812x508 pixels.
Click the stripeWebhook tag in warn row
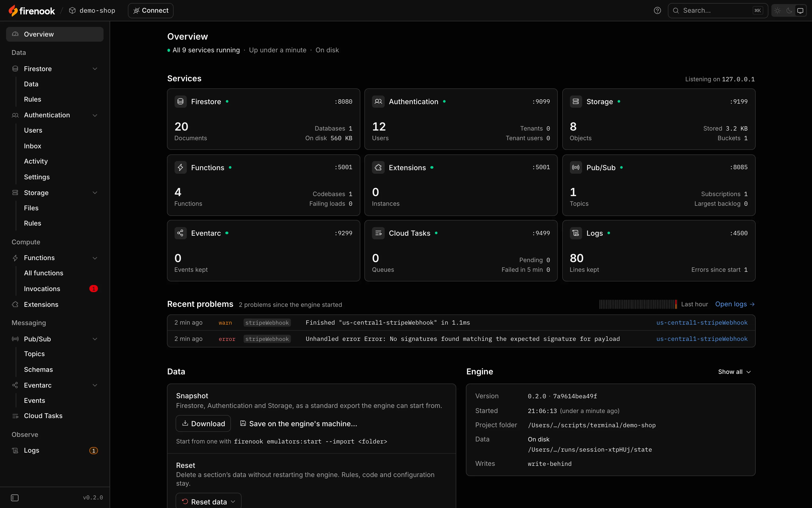click(x=267, y=323)
